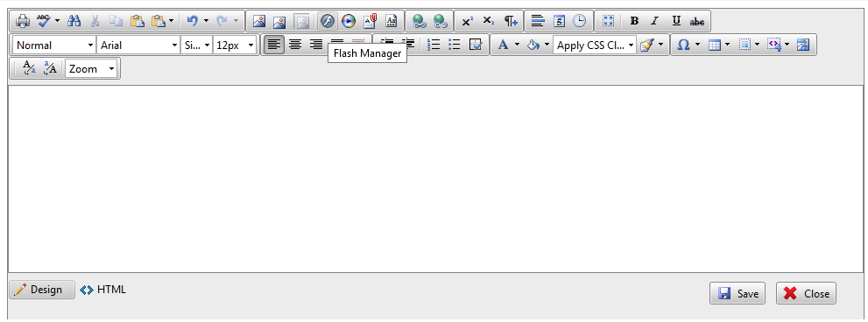868x322 pixels.
Task: Toggle Align Right button
Action: click(316, 45)
